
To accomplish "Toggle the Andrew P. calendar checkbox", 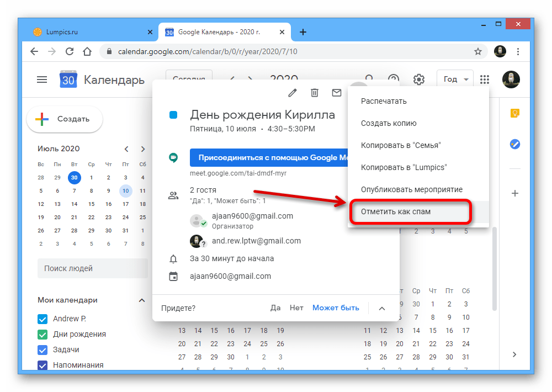I will coord(43,319).
